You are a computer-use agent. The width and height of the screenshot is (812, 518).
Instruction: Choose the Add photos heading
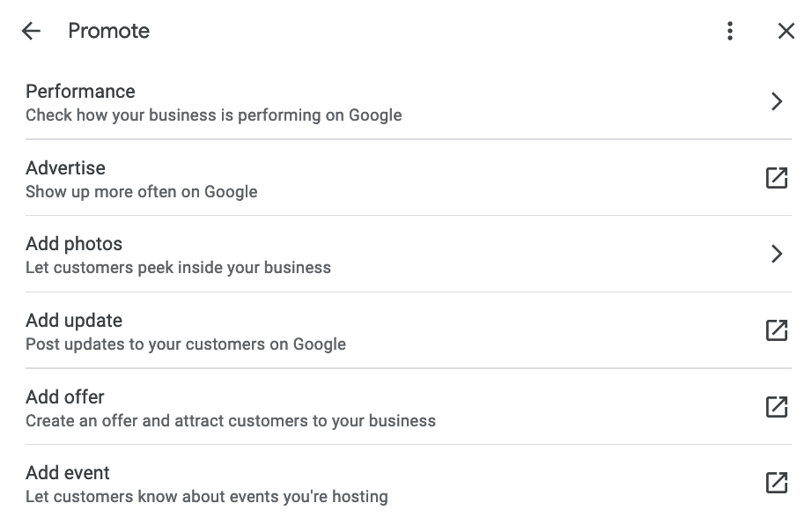click(74, 244)
